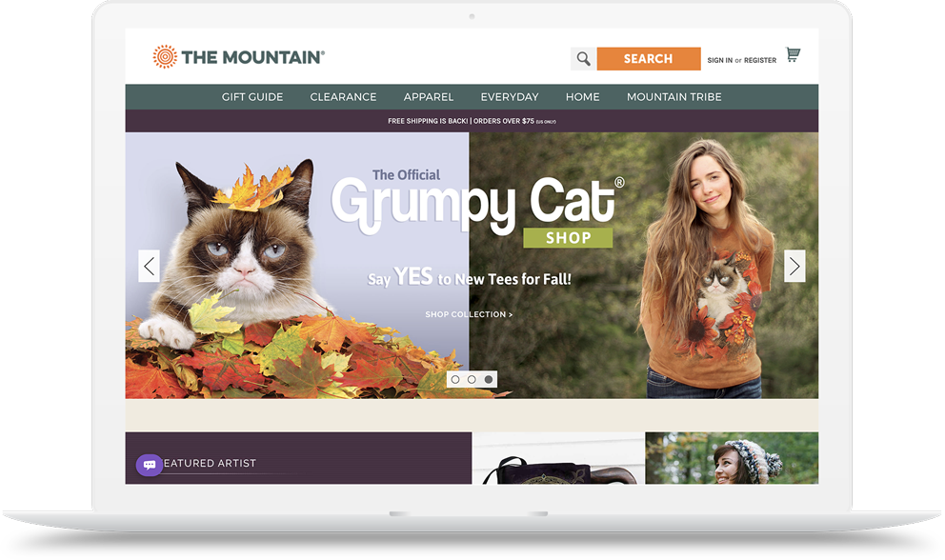The height and width of the screenshot is (560, 945).
Task: Open the dark bag product thumbnail
Action: [x=558, y=458]
